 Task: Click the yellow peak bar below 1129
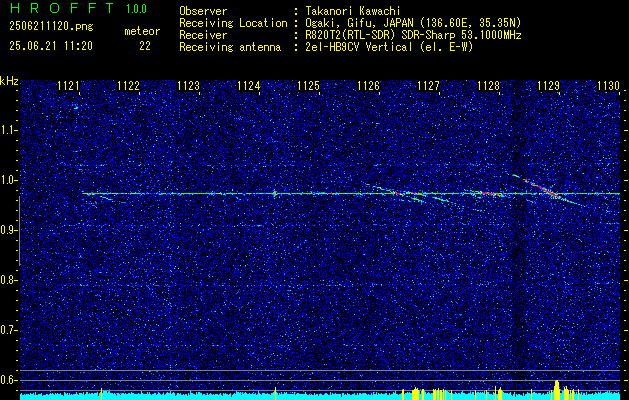pos(556,390)
